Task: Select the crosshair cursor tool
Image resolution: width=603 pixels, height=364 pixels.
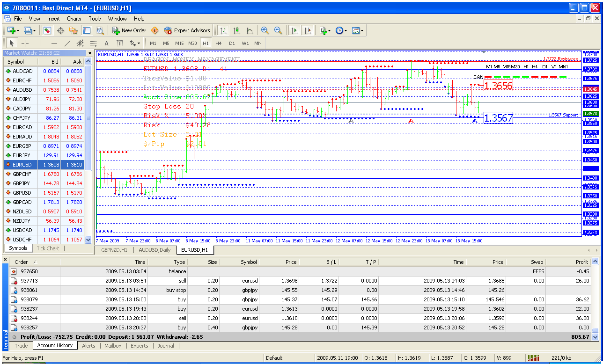Action: (x=25, y=43)
